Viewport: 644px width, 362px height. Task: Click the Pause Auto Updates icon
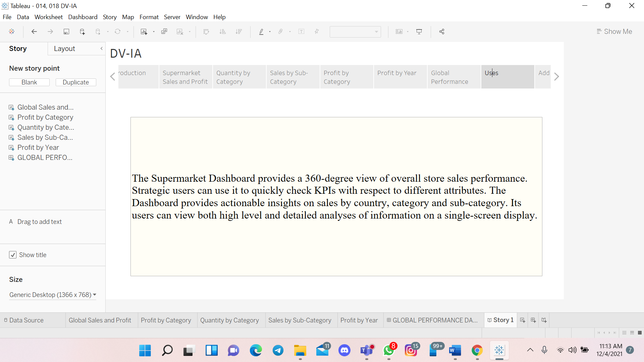click(98, 32)
